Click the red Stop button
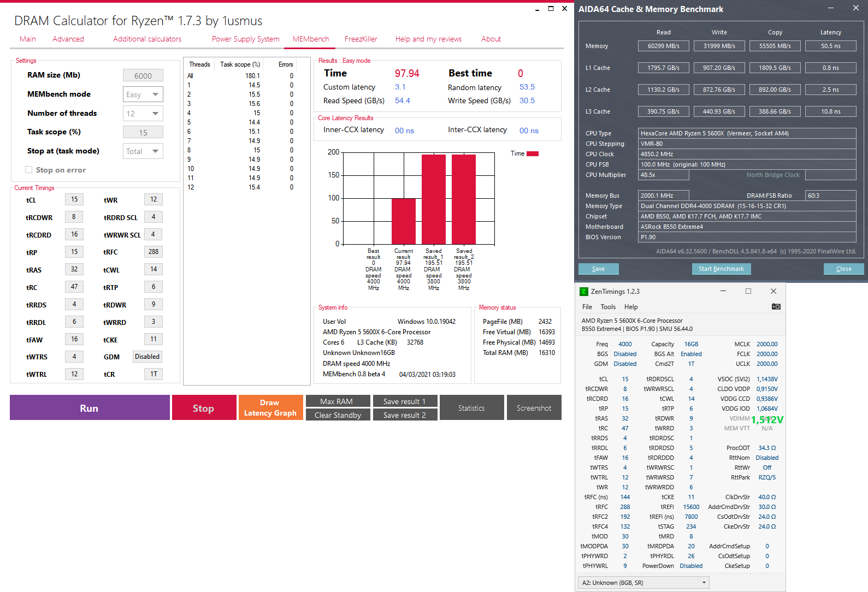The image size is (868, 592). (x=204, y=407)
